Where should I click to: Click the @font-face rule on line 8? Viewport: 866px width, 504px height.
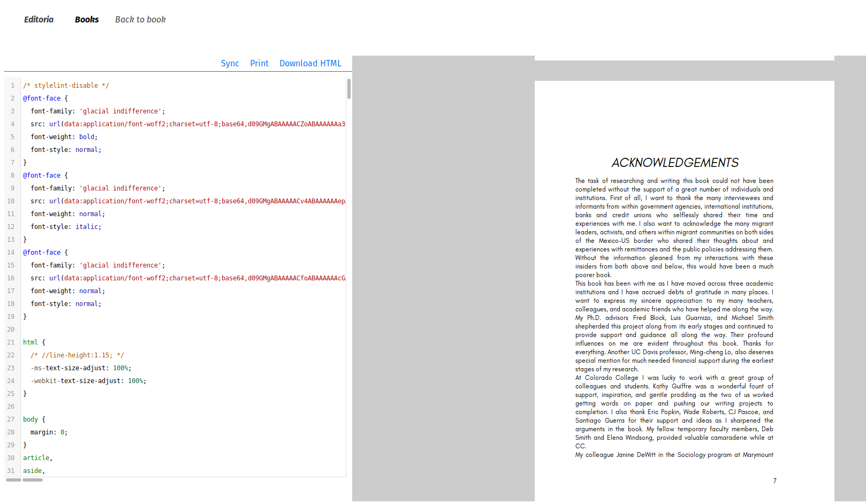tap(45, 175)
